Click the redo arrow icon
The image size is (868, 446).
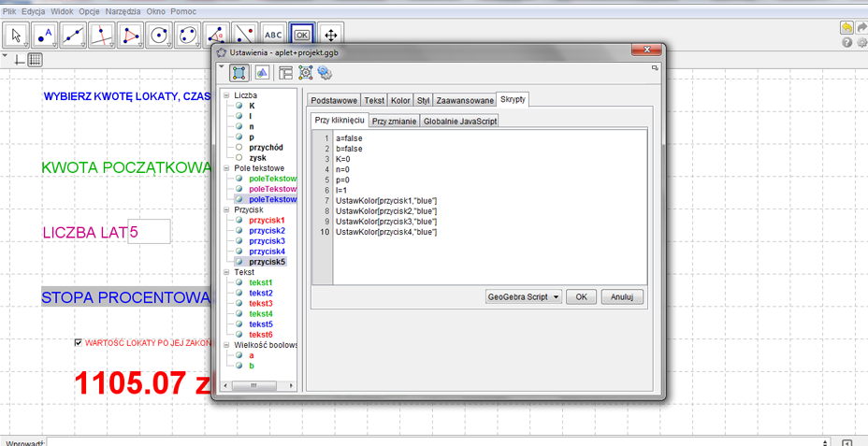861,28
